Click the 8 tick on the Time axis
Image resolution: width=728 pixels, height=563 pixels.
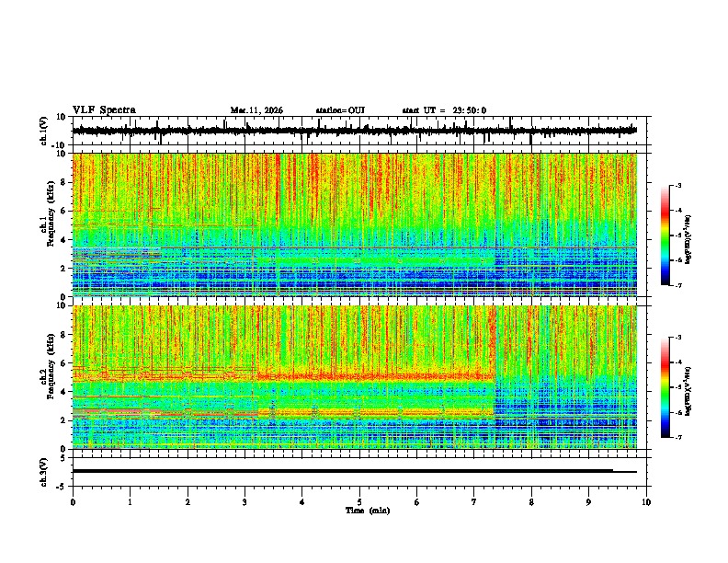(531, 502)
